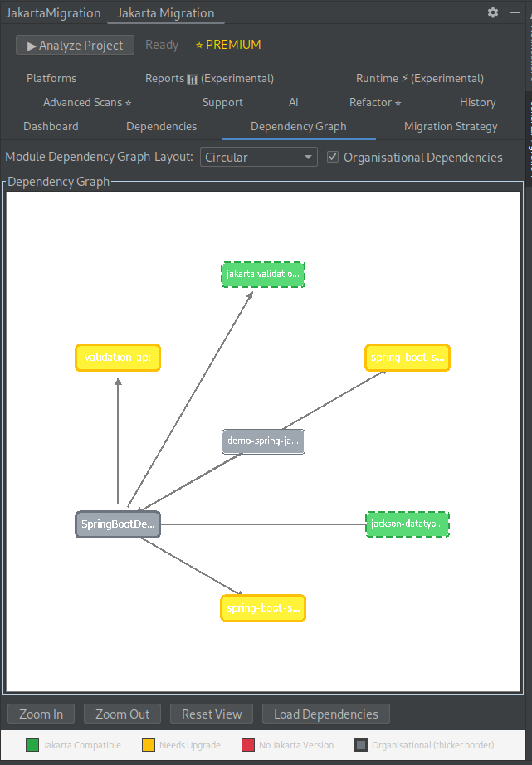Click the Ready status text

click(162, 45)
